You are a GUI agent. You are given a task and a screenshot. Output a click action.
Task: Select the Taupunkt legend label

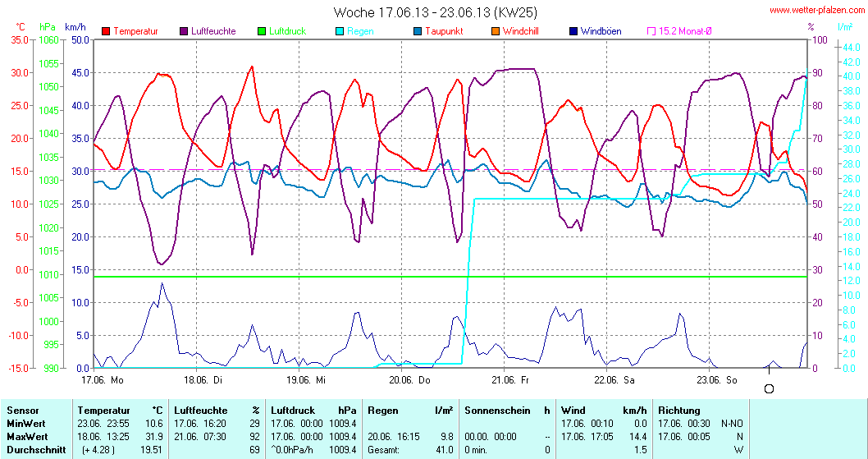coord(444,31)
